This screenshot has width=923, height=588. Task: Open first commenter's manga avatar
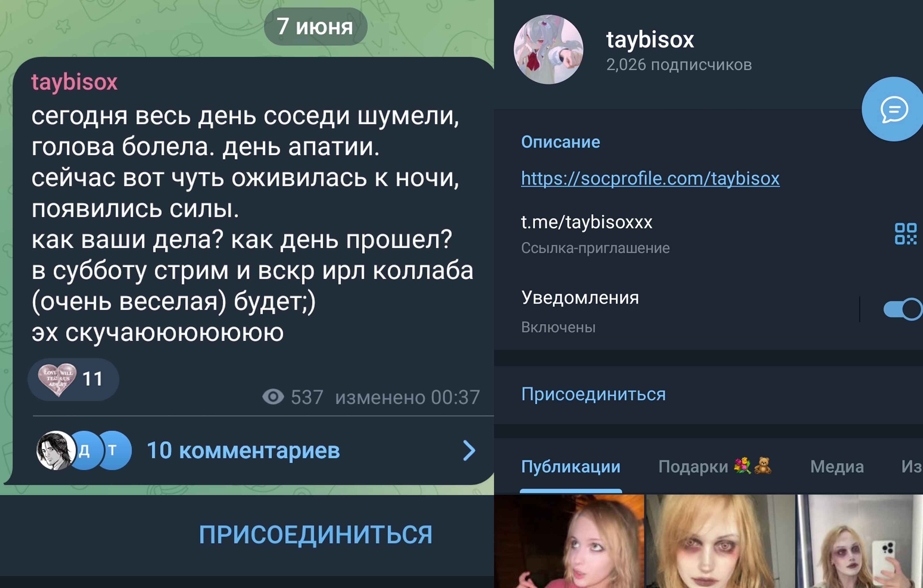[56, 450]
